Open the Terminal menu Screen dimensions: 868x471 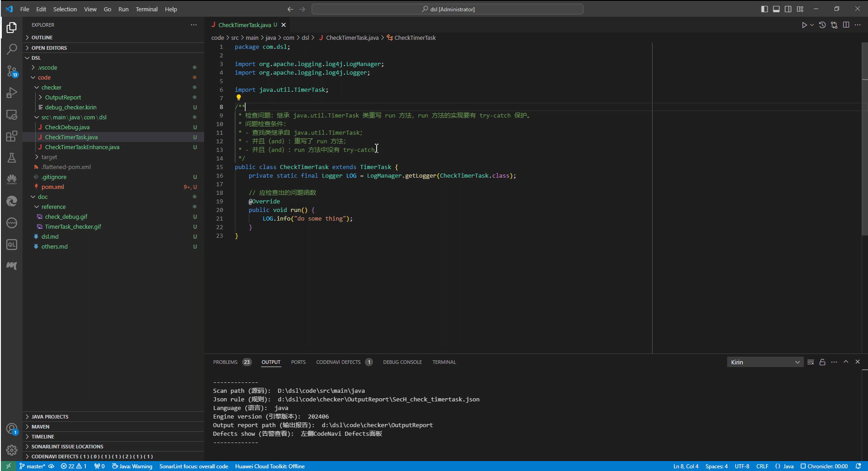coord(146,9)
